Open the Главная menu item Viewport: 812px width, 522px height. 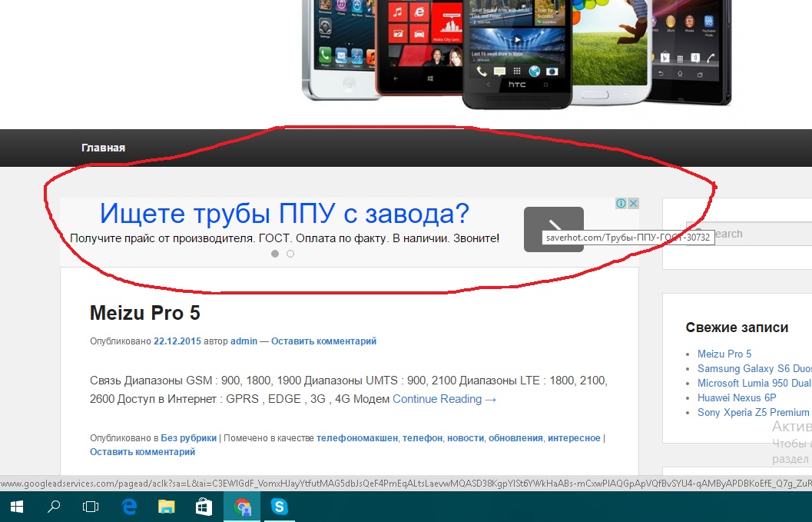tap(103, 148)
